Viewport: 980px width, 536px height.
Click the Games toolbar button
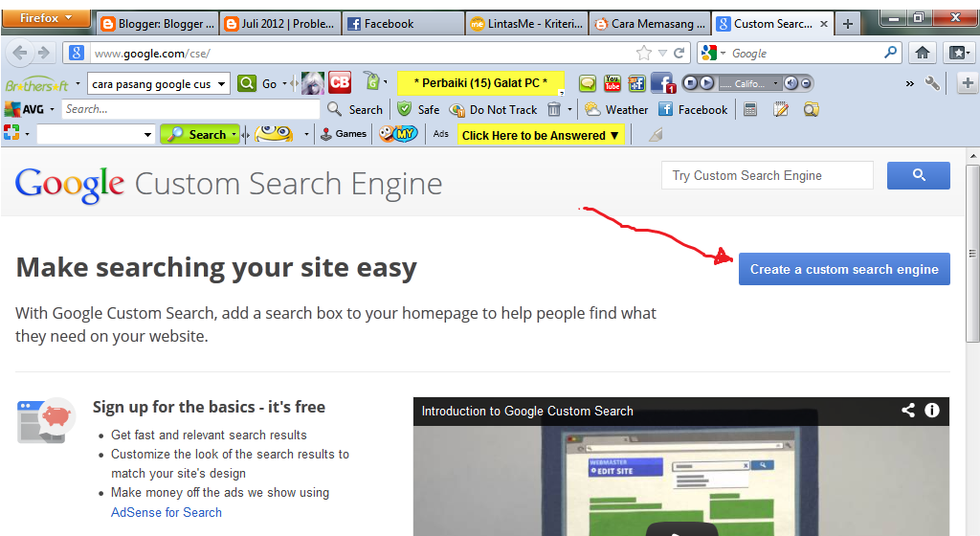[344, 134]
